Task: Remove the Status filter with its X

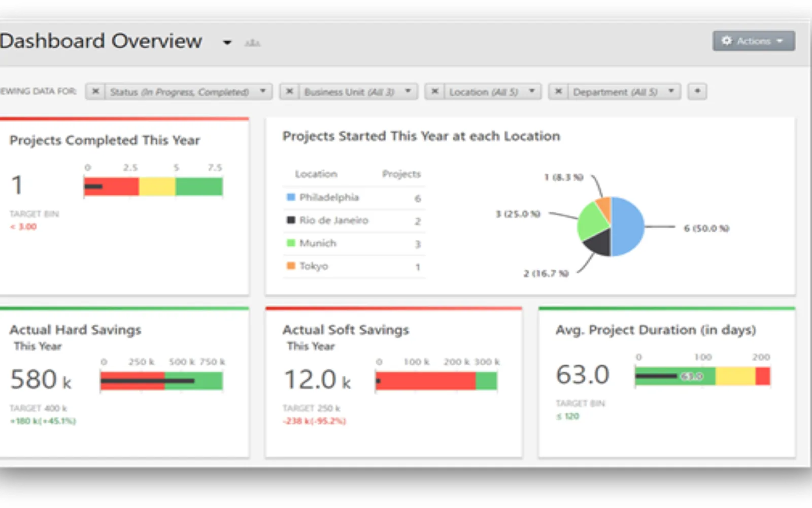Action: point(95,91)
